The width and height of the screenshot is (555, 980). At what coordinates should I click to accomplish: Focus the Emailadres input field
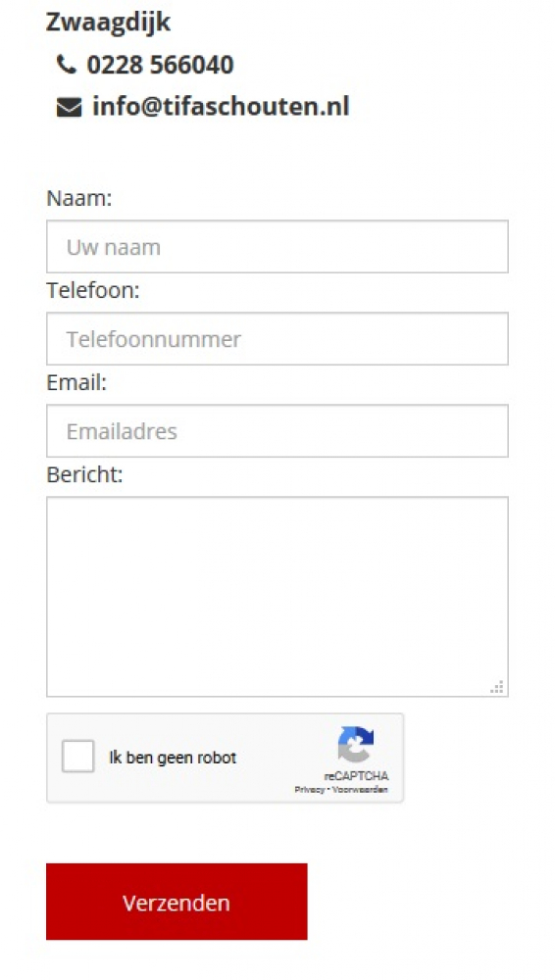tap(277, 430)
